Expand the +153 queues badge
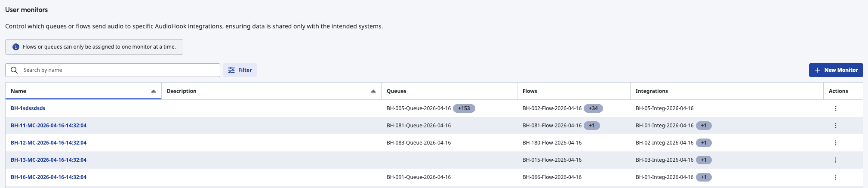 coord(464,108)
